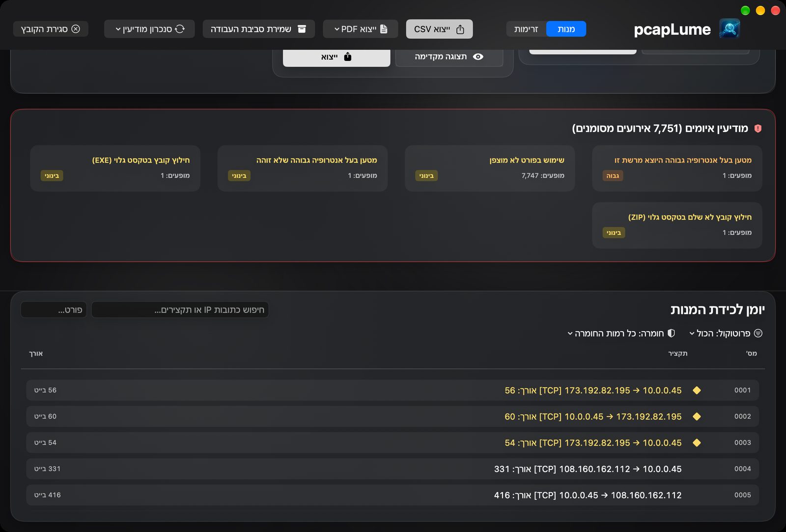Click the yellow diamond marker on packet 0002

(x=697, y=417)
